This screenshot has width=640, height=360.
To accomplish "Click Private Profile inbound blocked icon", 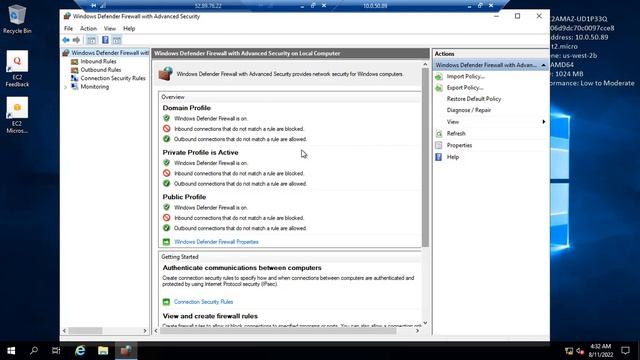I will pyautogui.click(x=166, y=173).
